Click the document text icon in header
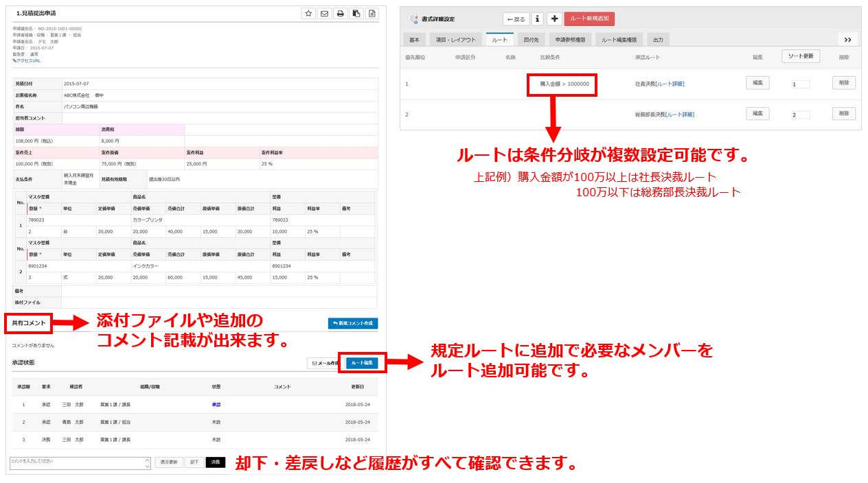 coord(372,14)
